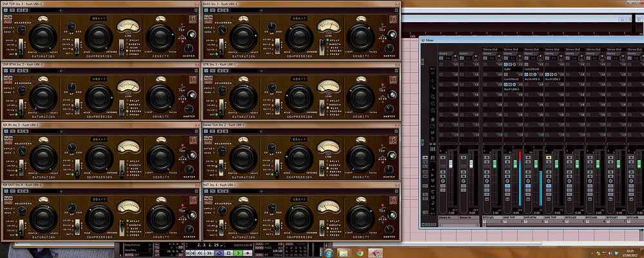Open preset menu arrow in SNR BTM plugin

click(x=196, y=70)
